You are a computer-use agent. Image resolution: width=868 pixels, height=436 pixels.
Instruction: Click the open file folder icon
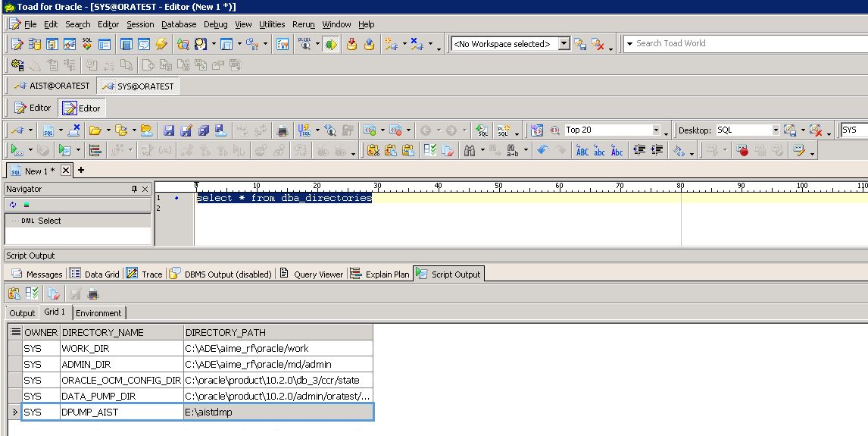click(x=95, y=130)
